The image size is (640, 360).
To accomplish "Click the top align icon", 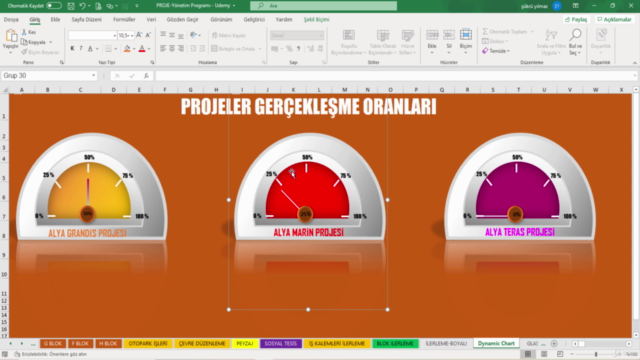I will [163, 35].
